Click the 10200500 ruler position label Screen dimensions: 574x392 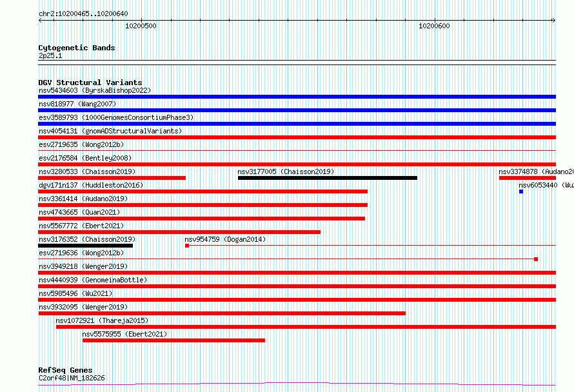click(x=141, y=26)
